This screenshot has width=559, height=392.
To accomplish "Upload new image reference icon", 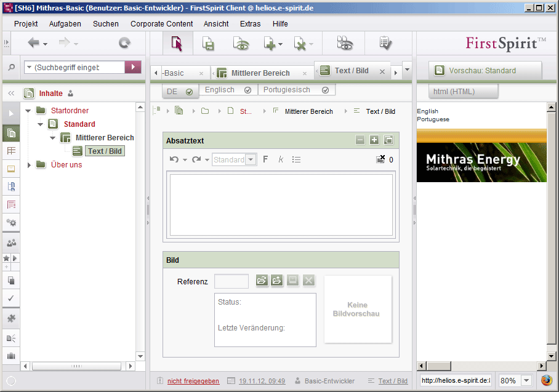I will pyautogui.click(x=277, y=281).
